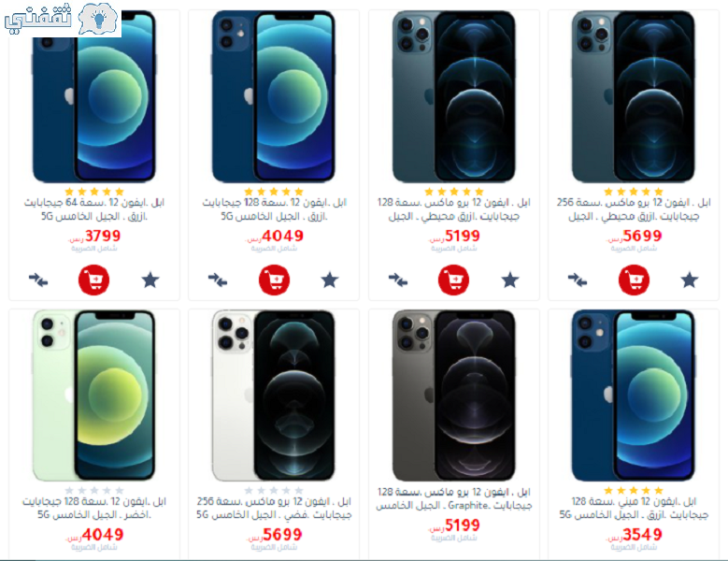Compare the 5699 blue Pro Max 256GB
The height and width of the screenshot is (561, 728).
point(578,280)
